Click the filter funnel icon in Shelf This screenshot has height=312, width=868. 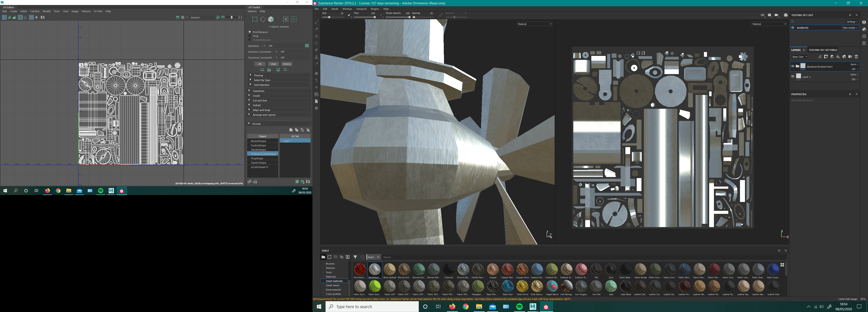coord(355,257)
